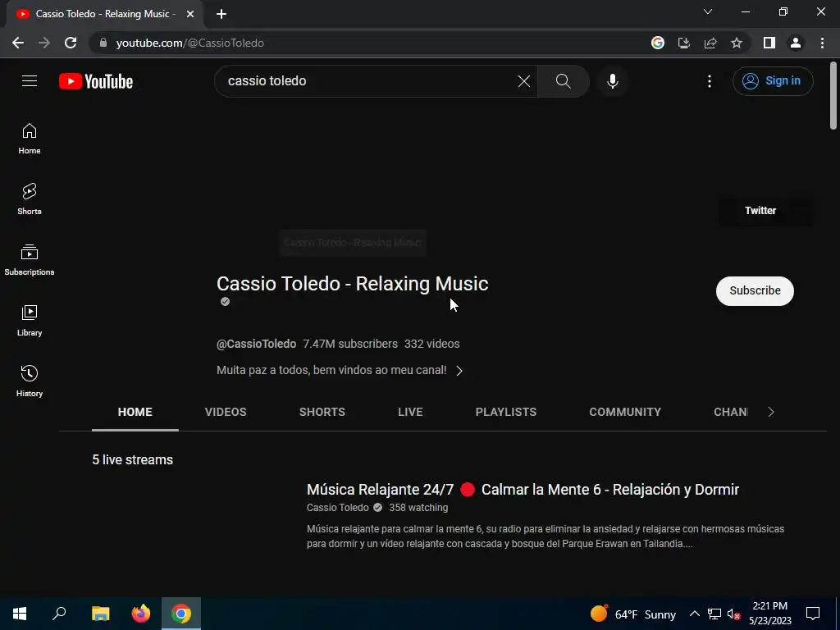Switch to the HOME channel tab
The height and width of the screenshot is (630, 840).
135,412
